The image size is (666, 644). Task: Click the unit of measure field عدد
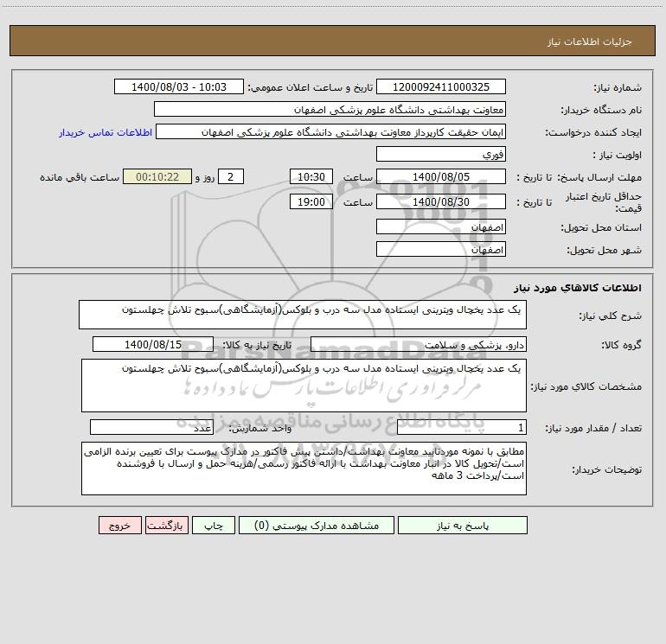[151, 427]
